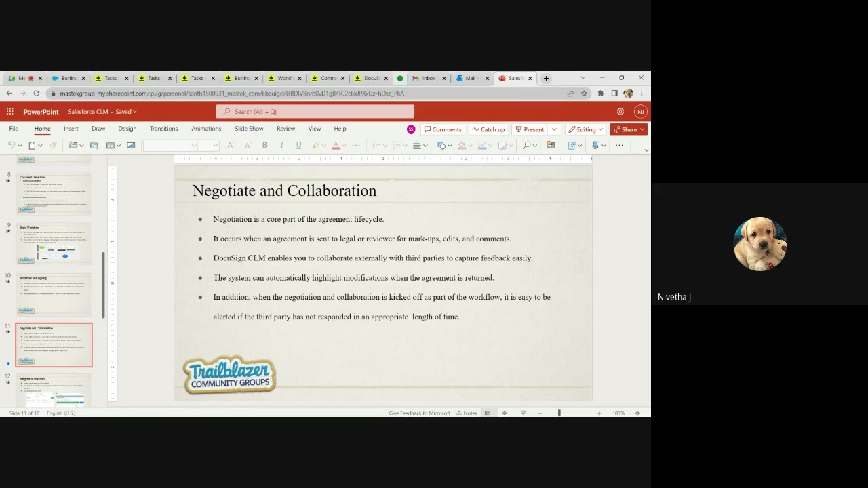Open the Animations ribbon tab

(206, 129)
